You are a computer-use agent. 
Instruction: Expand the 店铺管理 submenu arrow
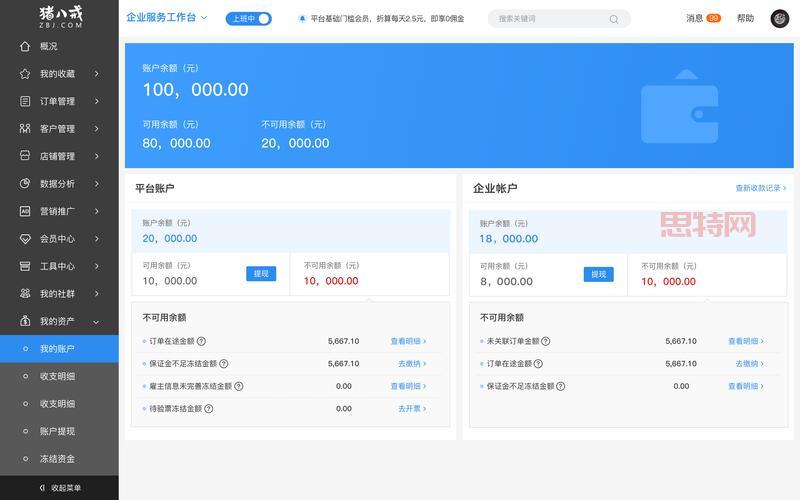pos(96,156)
